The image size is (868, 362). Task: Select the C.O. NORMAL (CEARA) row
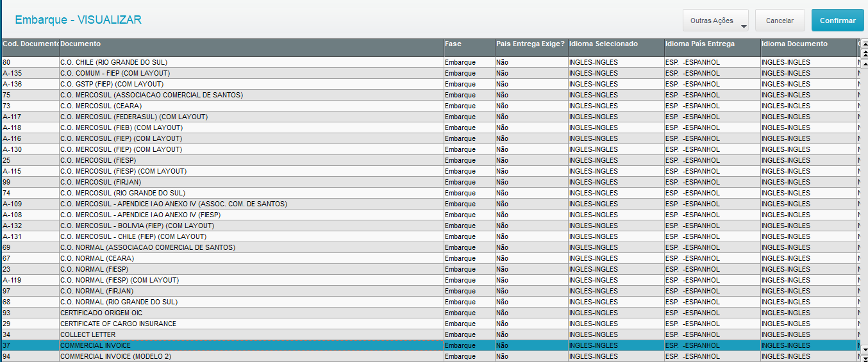(x=430, y=258)
